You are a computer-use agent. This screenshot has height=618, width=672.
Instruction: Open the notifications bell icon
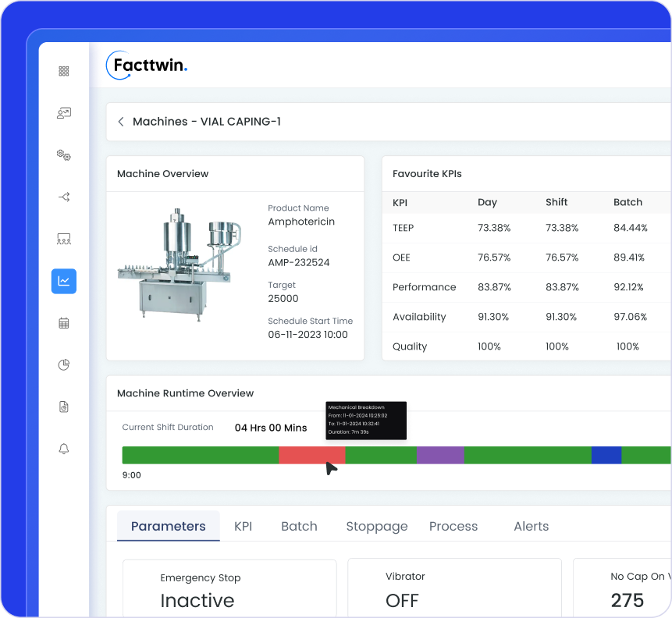(63, 449)
